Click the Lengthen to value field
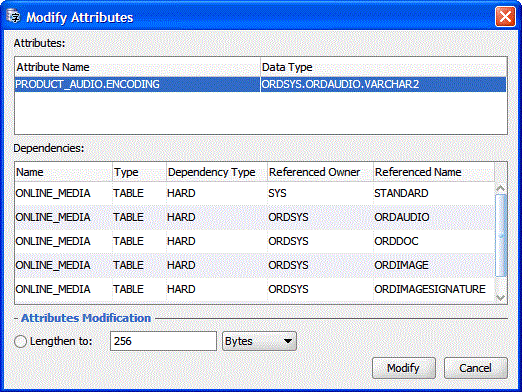This screenshot has height=392, width=522. (163, 341)
